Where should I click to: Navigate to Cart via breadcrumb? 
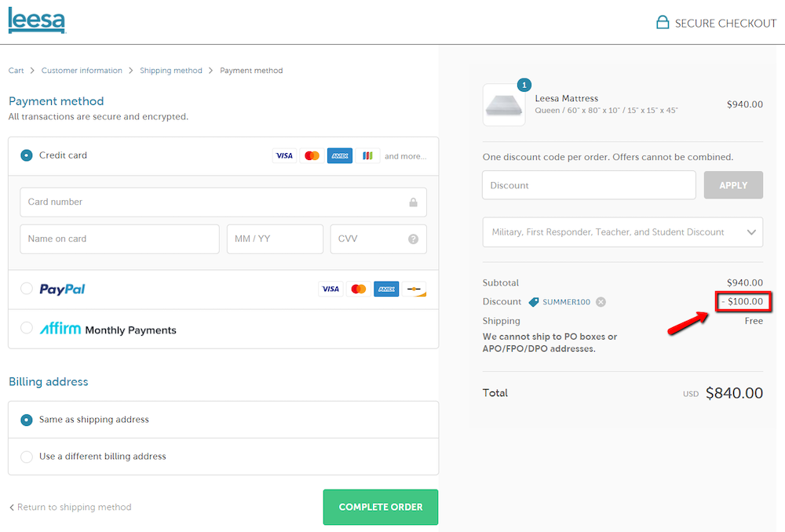coord(16,70)
